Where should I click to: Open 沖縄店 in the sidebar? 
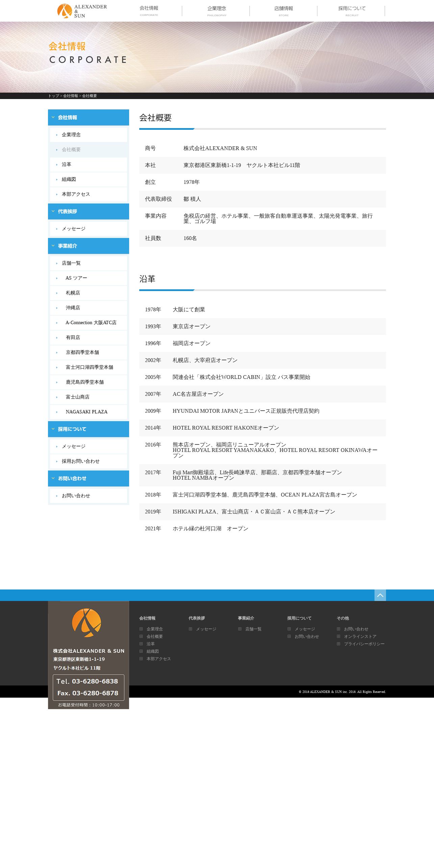tap(89, 308)
